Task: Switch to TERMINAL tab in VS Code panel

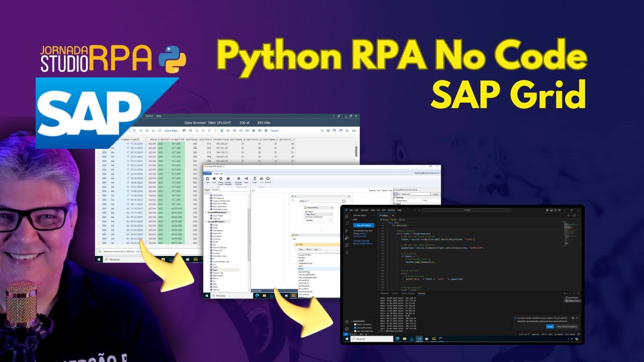Action: coord(422,293)
